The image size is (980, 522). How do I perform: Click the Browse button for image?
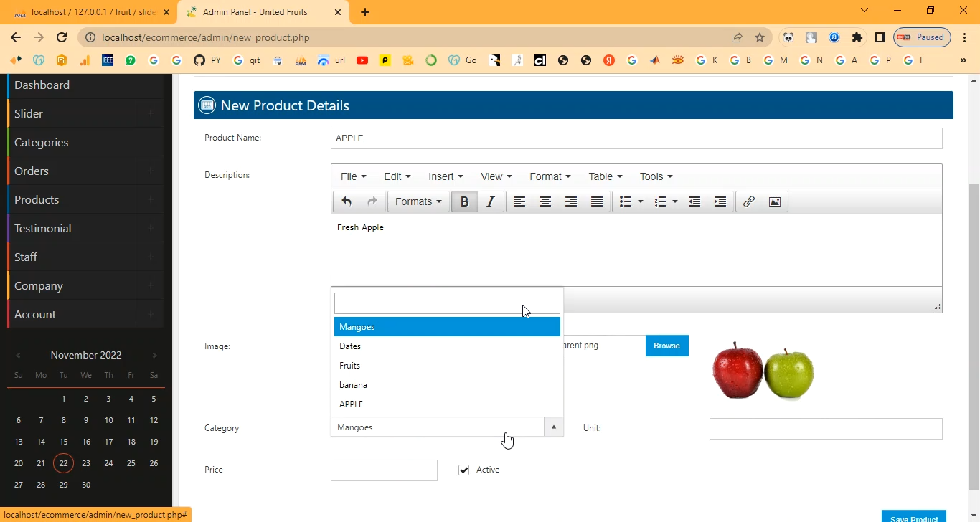(666, 346)
